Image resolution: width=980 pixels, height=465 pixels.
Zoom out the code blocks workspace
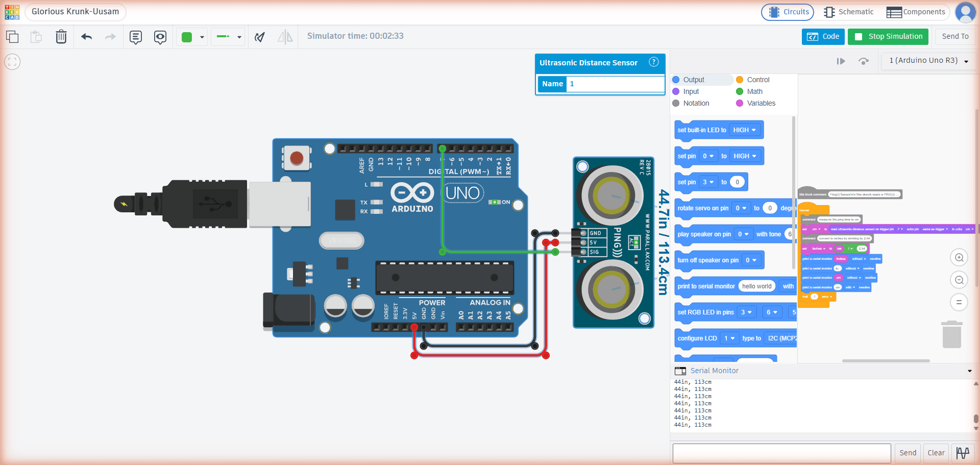coord(959,280)
